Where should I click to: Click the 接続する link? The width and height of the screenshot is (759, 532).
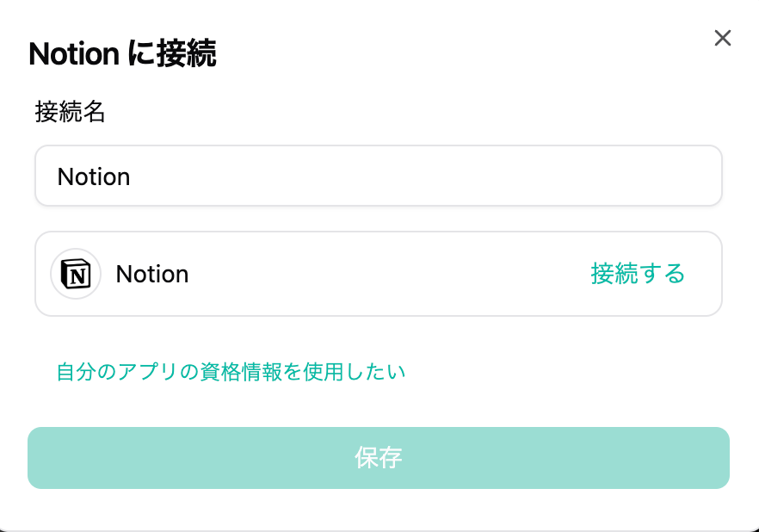pos(638,274)
